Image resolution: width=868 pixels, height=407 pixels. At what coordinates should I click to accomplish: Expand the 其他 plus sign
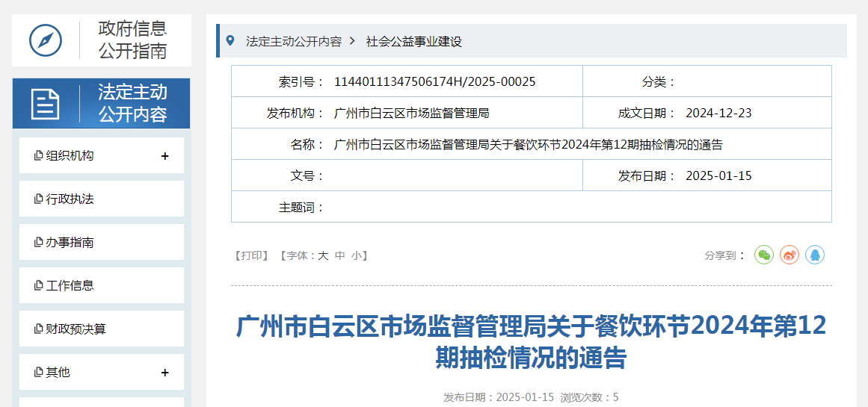pyautogui.click(x=164, y=373)
